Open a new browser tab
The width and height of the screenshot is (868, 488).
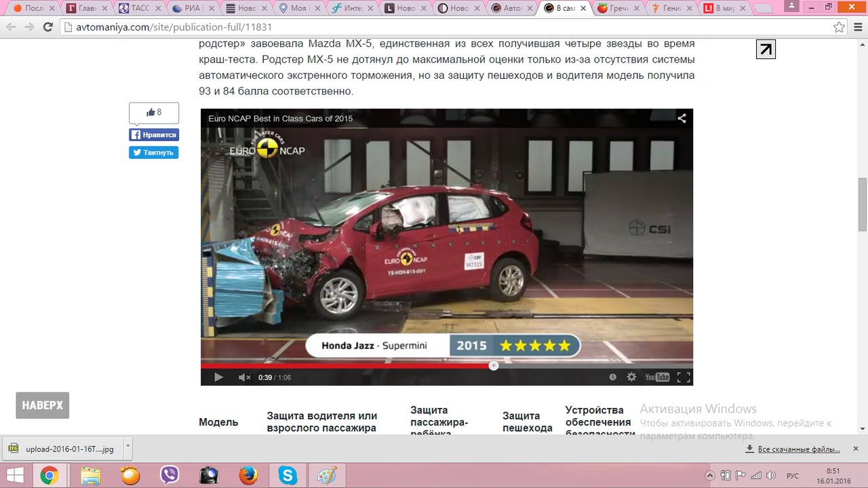click(x=763, y=9)
